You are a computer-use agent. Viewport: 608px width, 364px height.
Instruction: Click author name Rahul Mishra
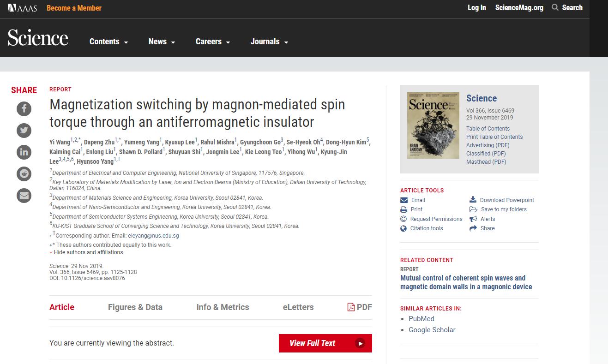point(217,143)
